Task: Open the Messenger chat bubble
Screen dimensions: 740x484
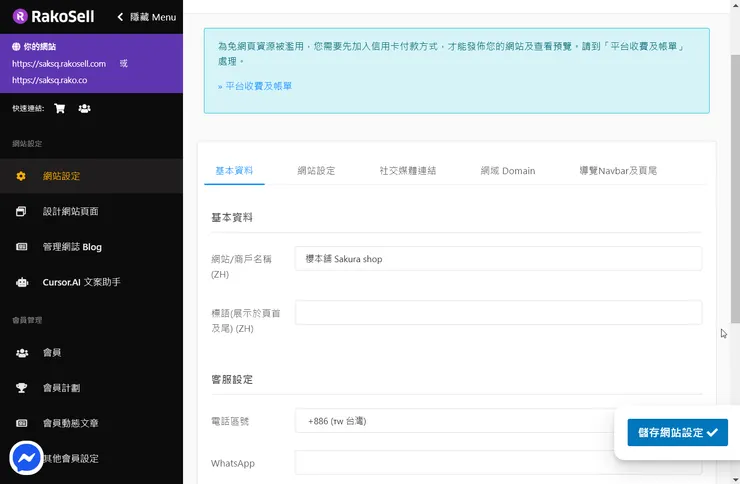Action: click(26, 457)
